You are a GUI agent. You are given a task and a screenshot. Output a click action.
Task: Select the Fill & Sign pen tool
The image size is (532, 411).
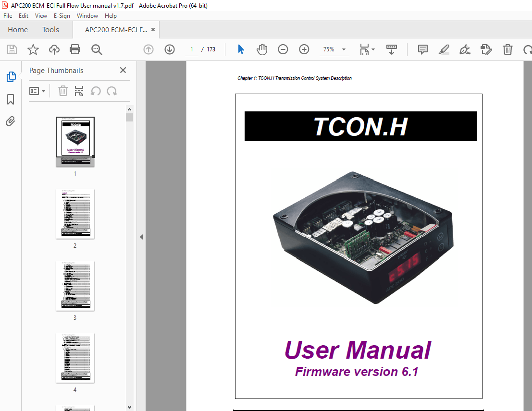[x=465, y=49]
